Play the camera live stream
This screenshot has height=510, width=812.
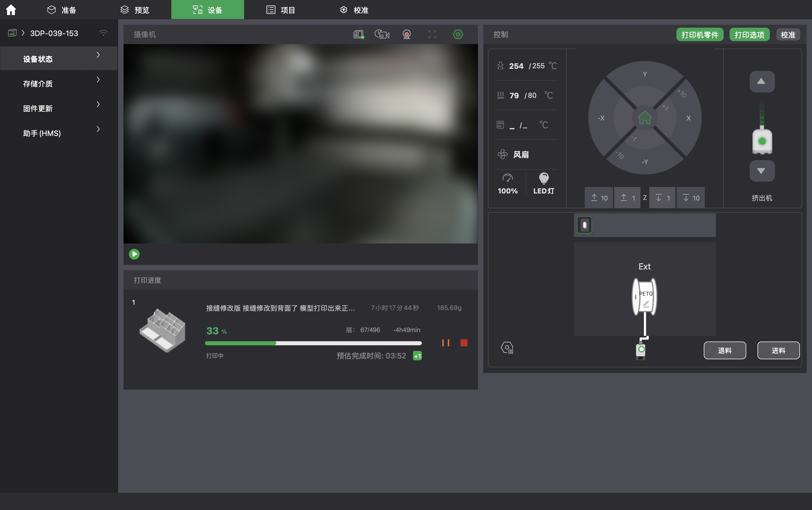pos(134,254)
